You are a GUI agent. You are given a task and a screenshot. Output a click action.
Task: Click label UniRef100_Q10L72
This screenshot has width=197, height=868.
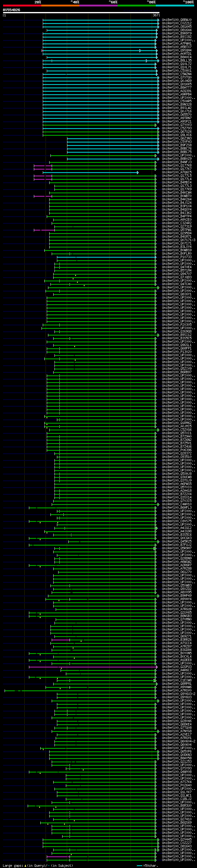pos(176,64)
